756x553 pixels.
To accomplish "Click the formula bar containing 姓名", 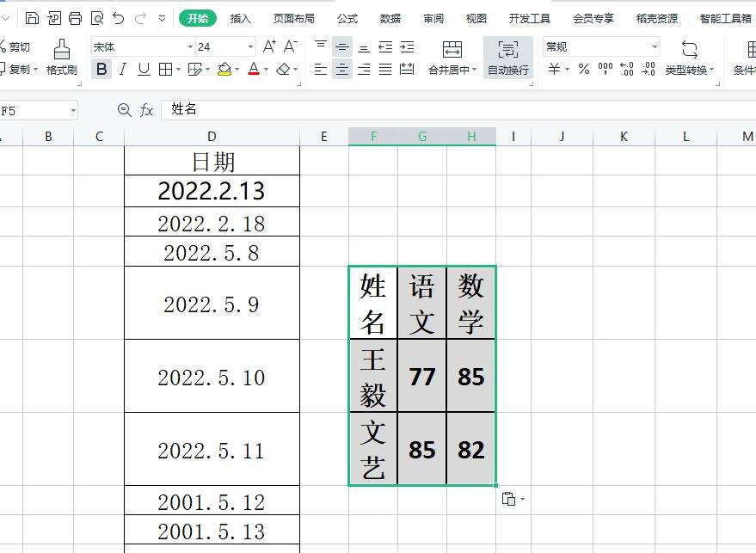I will coord(458,109).
